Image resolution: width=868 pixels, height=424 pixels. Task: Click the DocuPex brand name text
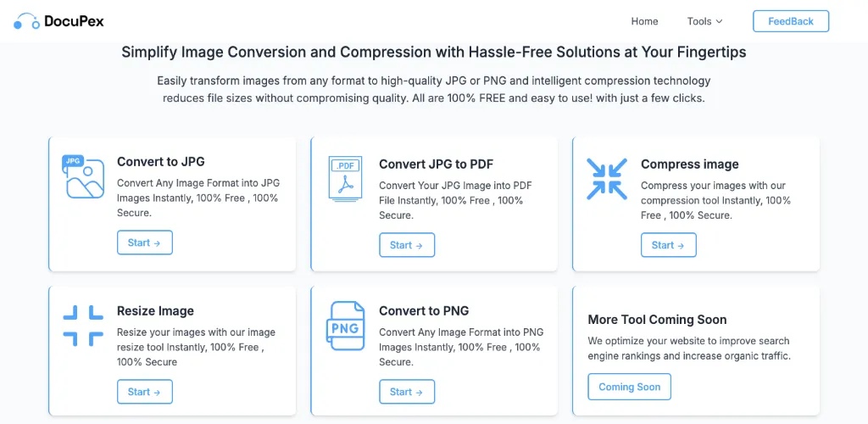(75, 21)
